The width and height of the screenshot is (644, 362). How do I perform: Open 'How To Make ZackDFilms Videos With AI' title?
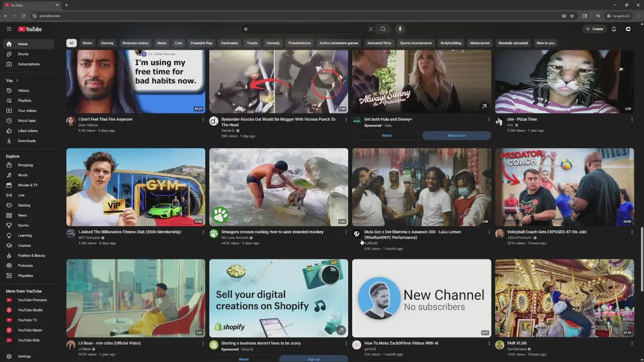(401, 343)
